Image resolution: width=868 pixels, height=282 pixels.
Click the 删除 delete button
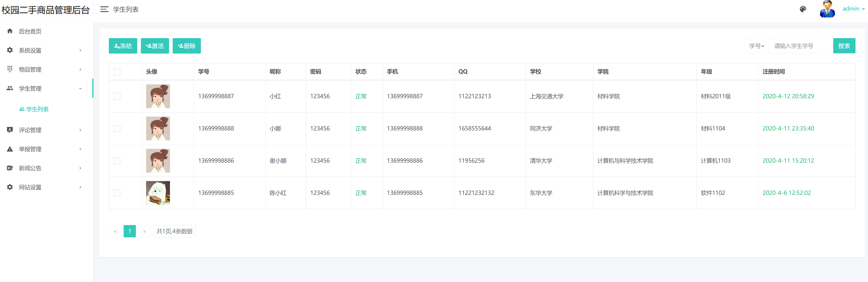187,46
